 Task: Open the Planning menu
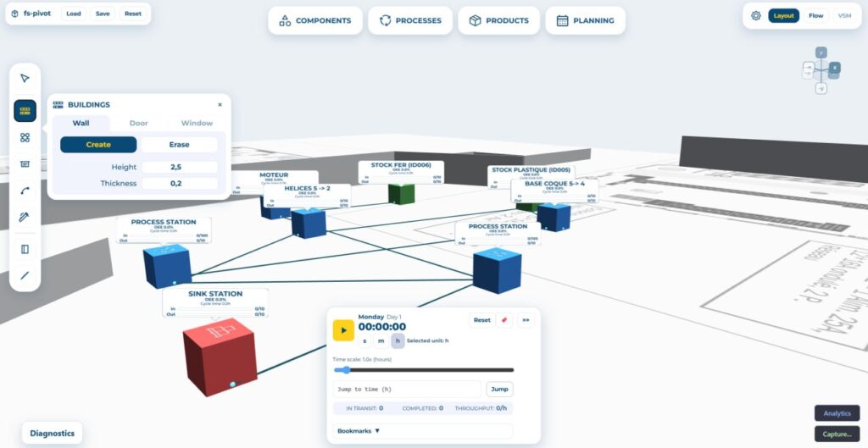pos(585,20)
